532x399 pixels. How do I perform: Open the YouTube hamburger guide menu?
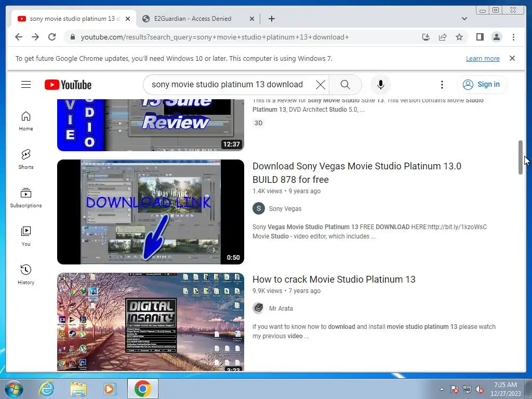[26, 85]
